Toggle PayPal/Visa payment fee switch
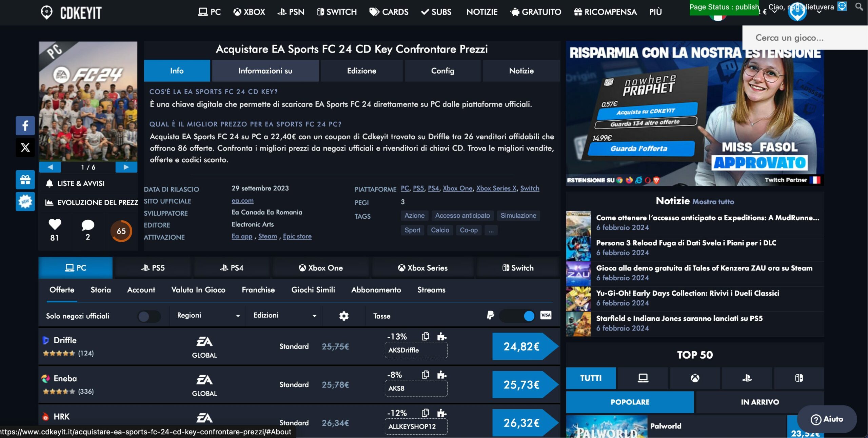Viewport: 868px width, 438px height. pyautogui.click(x=517, y=316)
